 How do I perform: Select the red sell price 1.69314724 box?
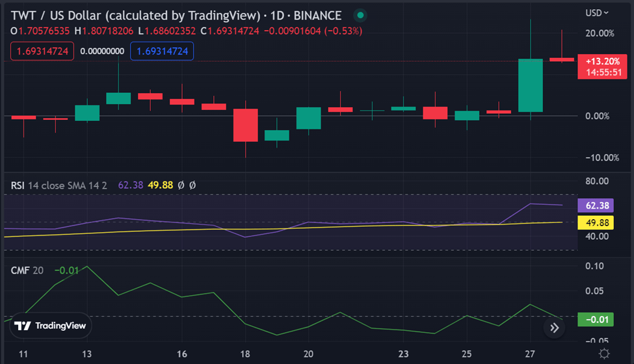pyautogui.click(x=42, y=51)
